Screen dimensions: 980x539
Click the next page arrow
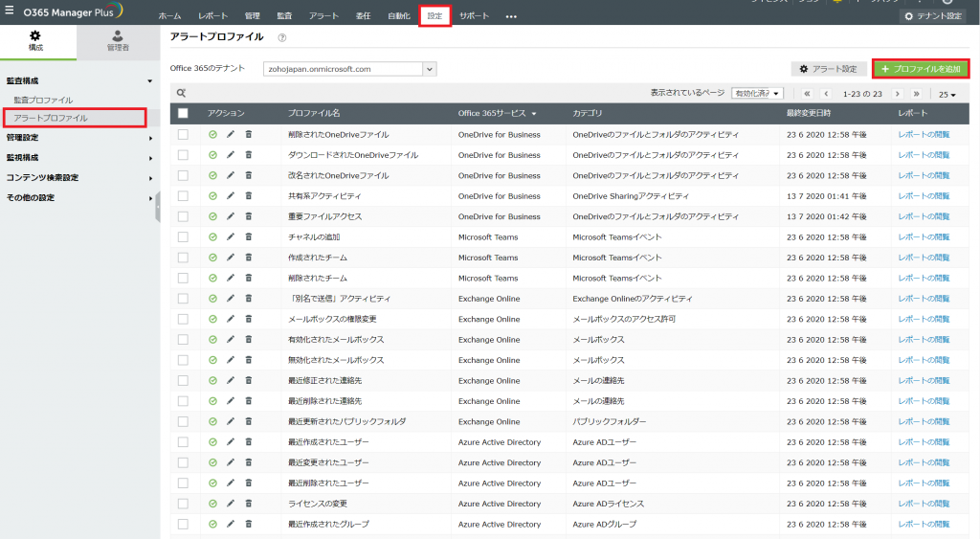tap(898, 94)
